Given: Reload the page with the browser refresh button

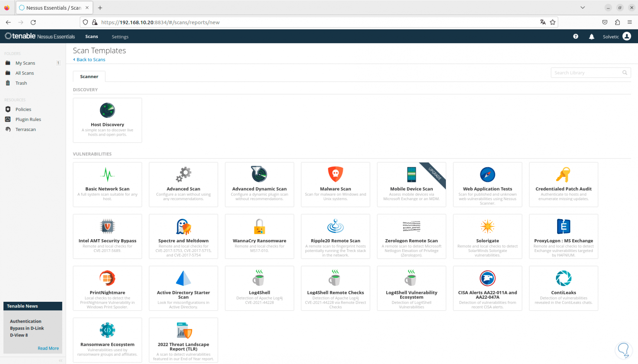Looking at the screenshot, I should coord(33,22).
